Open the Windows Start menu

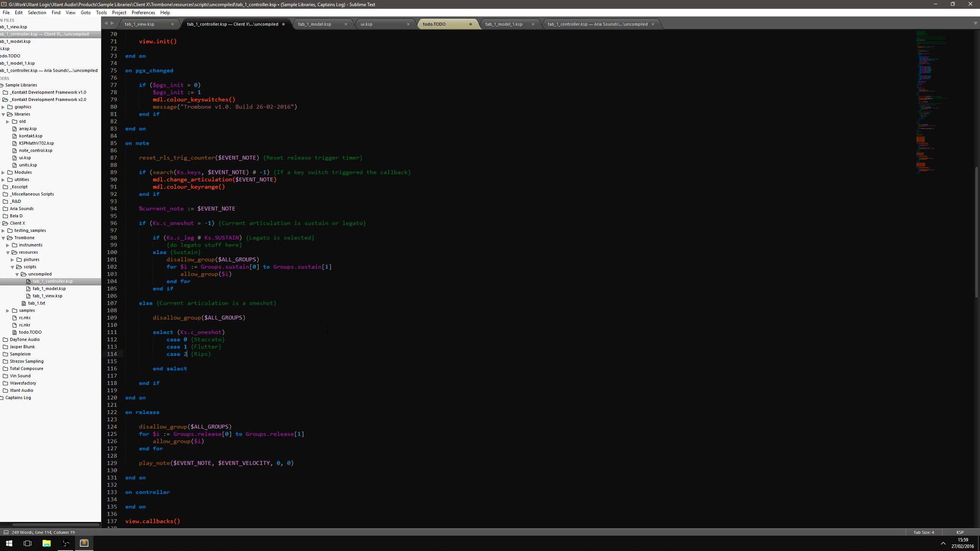[x=9, y=543]
